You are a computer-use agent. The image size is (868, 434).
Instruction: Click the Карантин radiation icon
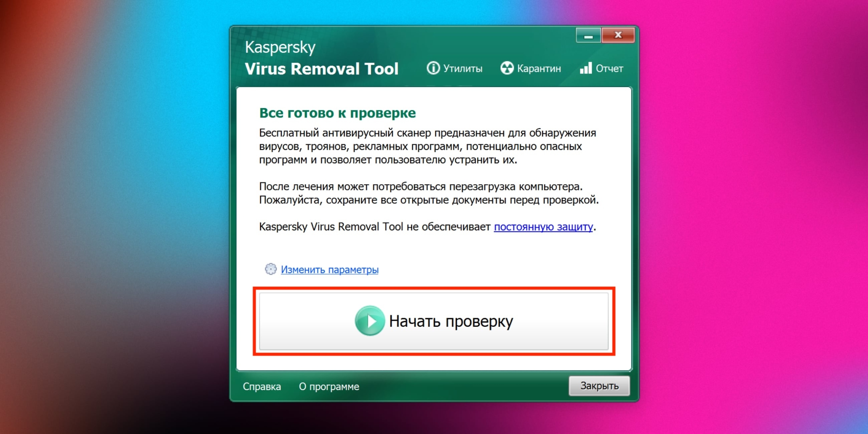click(x=507, y=68)
